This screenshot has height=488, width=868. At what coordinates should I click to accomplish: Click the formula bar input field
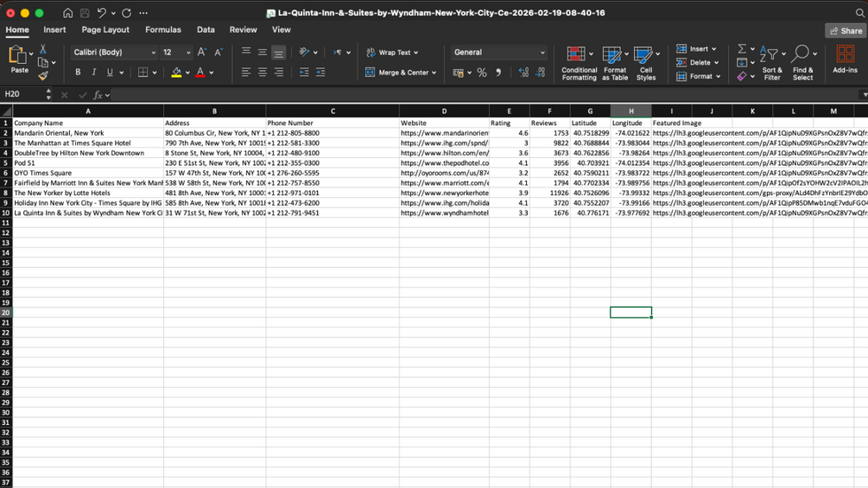pyautogui.click(x=485, y=95)
